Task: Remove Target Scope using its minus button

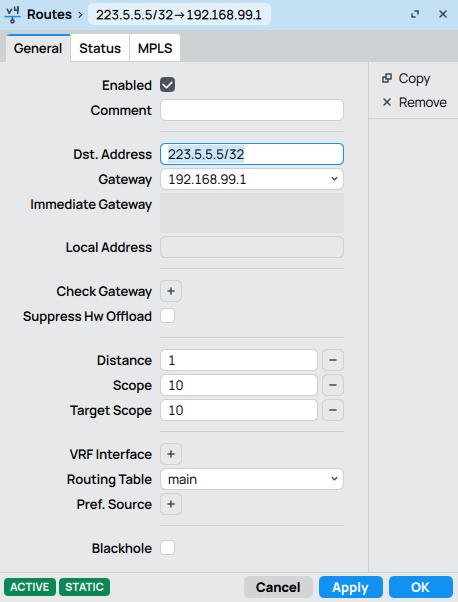Action: point(333,410)
